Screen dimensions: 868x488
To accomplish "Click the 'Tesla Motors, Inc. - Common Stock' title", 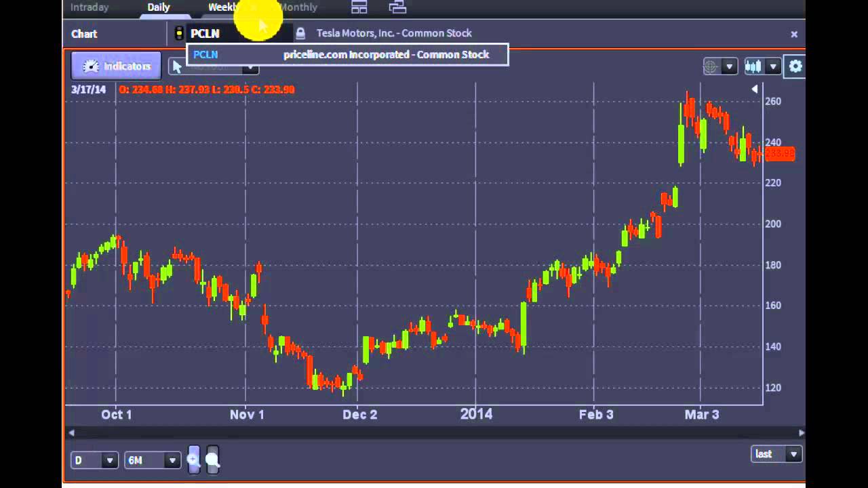I will point(394,33).
